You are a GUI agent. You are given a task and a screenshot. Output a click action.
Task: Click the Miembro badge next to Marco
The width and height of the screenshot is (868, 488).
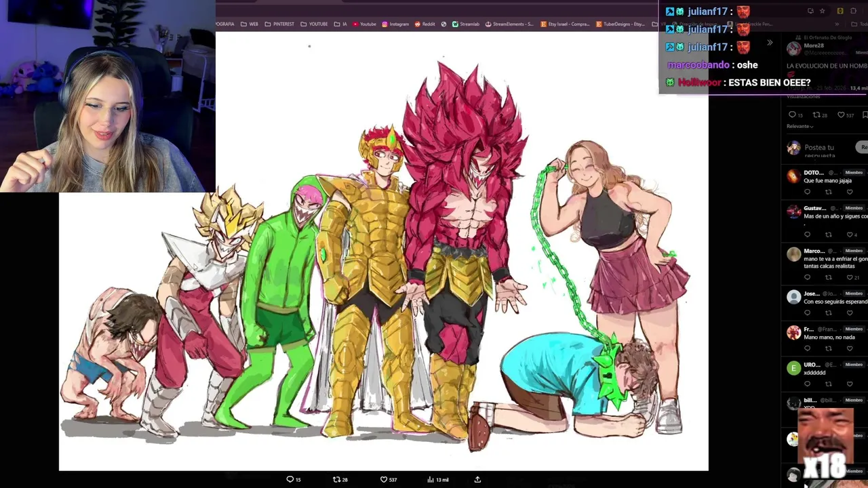854,251
